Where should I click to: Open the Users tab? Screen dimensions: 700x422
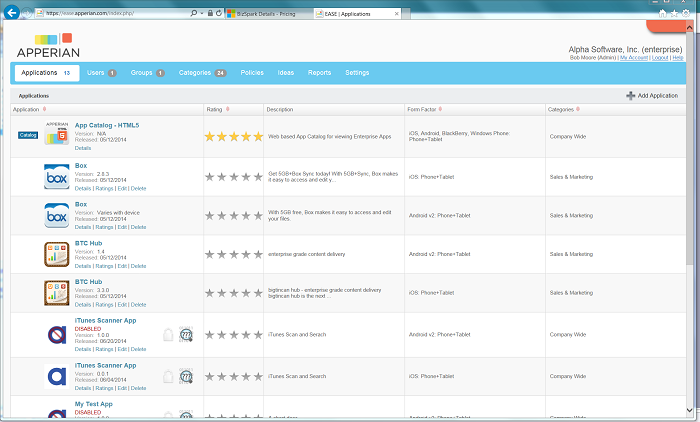(x=101, y=73)
